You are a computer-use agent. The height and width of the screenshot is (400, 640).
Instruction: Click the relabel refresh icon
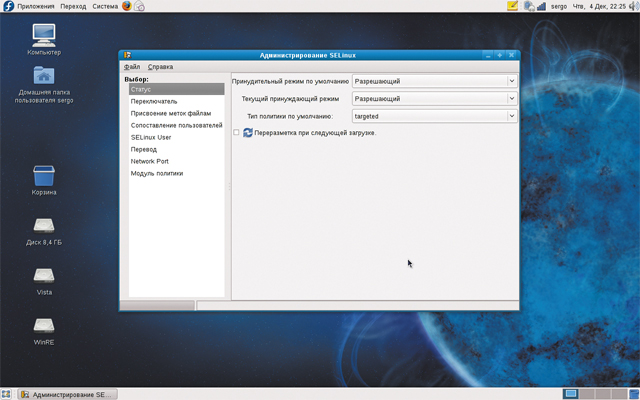point(248,132)
